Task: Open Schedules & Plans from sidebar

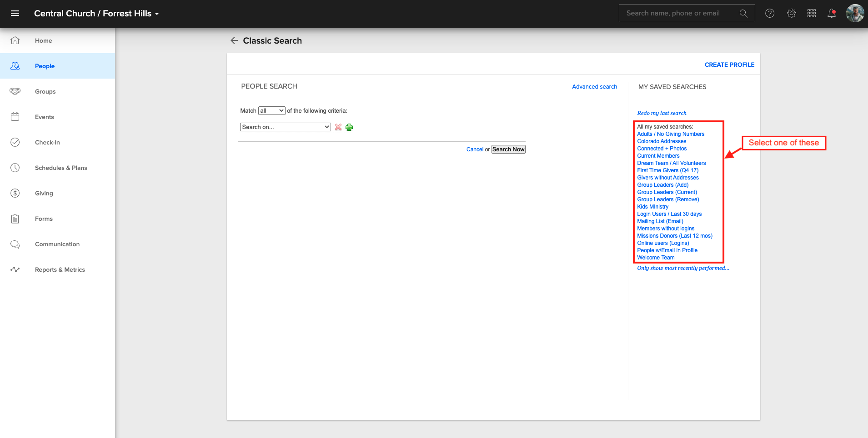Action: point(61,168)
